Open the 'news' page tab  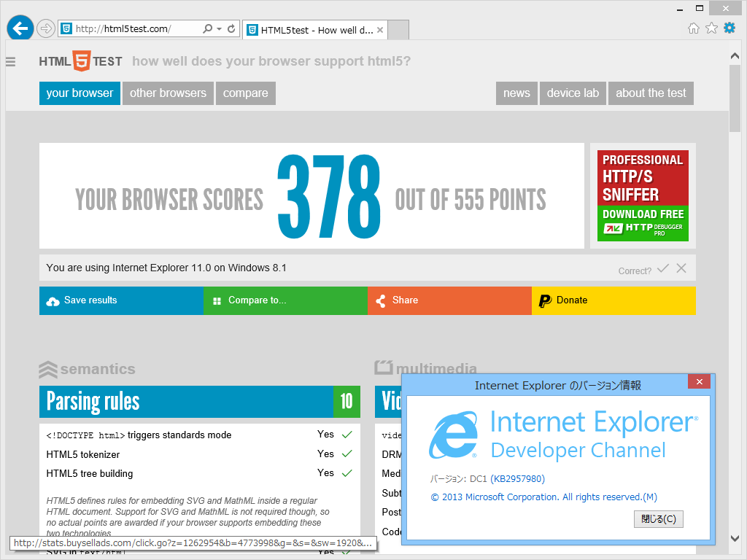[x=516, y=93]
